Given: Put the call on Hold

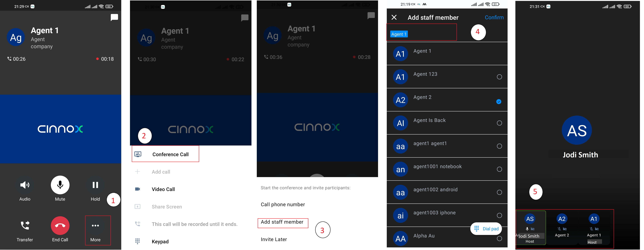Looking at the screenshot, I should [95, 185].
